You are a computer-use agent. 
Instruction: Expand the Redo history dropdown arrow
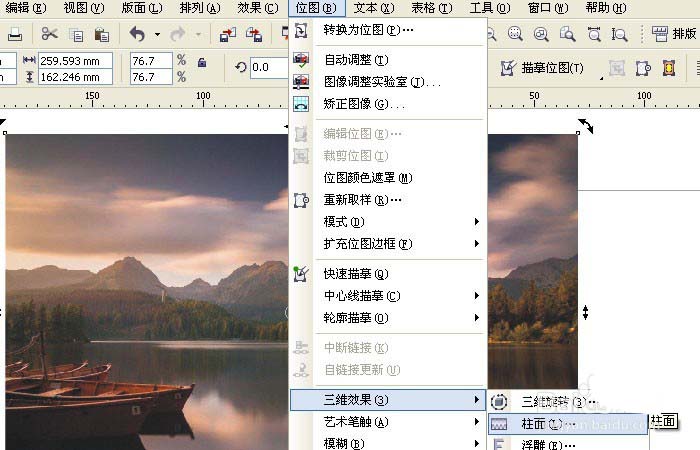[198, 34]
